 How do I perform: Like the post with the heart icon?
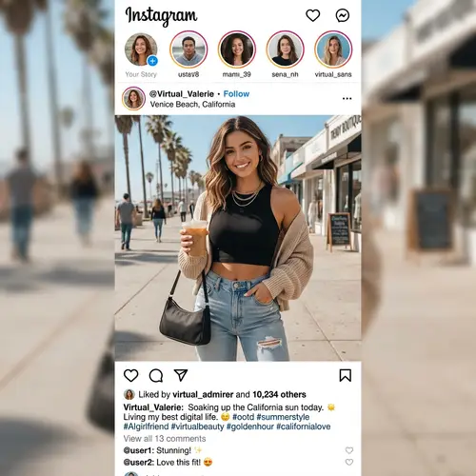tap(130, 375)
